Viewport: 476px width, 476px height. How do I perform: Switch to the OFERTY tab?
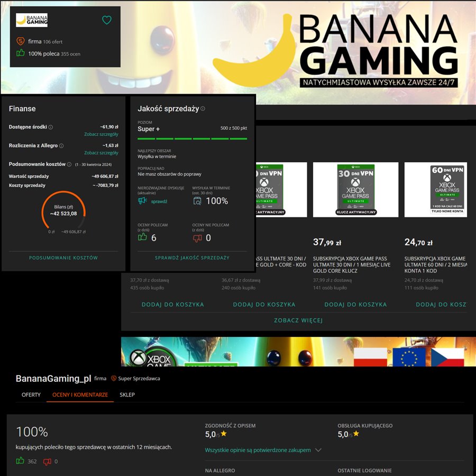tap(31, 395)
